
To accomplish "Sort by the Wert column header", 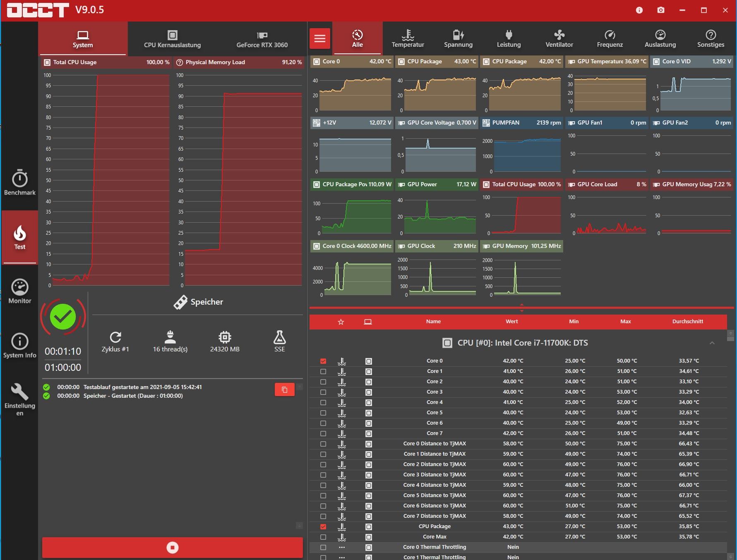I will pos(511,322).
